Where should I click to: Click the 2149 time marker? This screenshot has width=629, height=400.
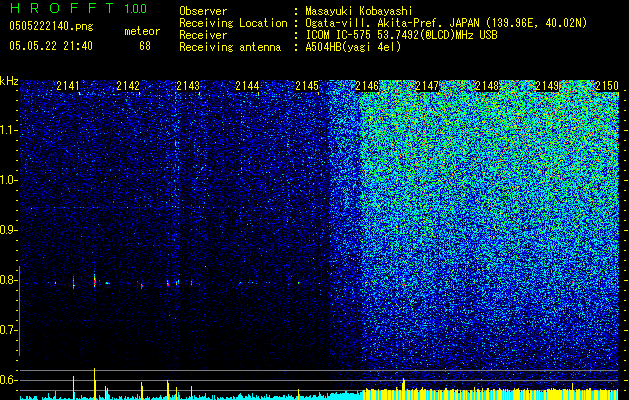547,86
